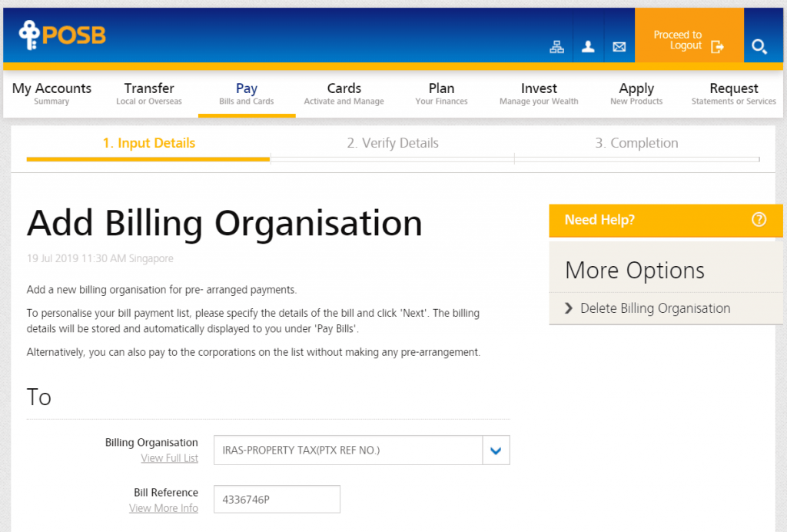Click the Need Help question mark icon
Image resolution: width=787 pixels, height=532 pixels.
point(759,219)
